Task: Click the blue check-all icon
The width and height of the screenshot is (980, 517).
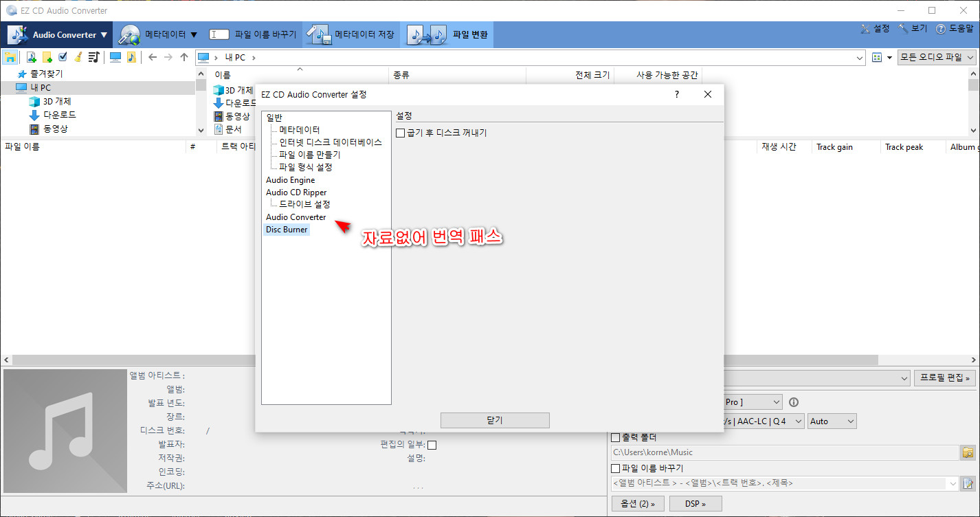Action: 63,57
